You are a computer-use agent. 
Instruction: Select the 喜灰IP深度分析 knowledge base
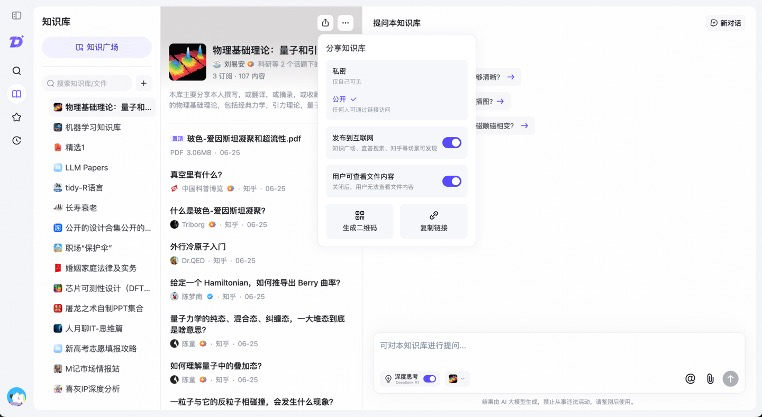click(103, 389)
